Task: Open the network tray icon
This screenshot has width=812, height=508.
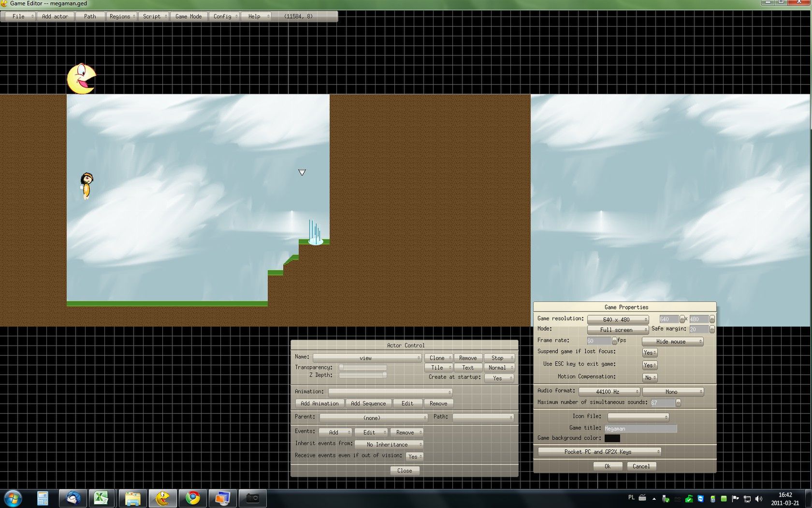Action: point(747,498)
